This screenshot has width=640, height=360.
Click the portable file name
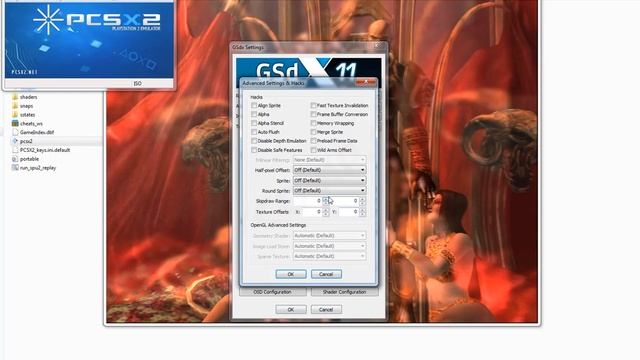[29, 159]
